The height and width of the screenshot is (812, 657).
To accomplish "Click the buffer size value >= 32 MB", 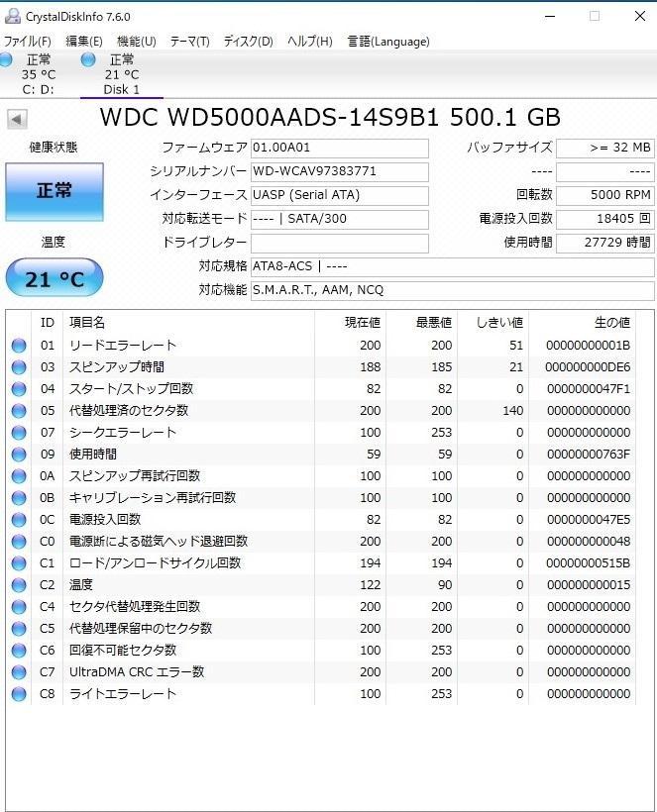I will (x=605, y=148).
